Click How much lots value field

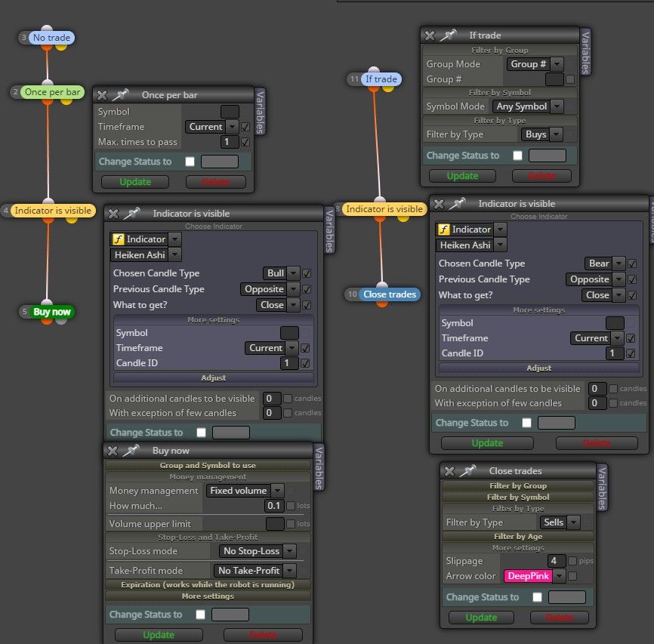coord(274,506)
